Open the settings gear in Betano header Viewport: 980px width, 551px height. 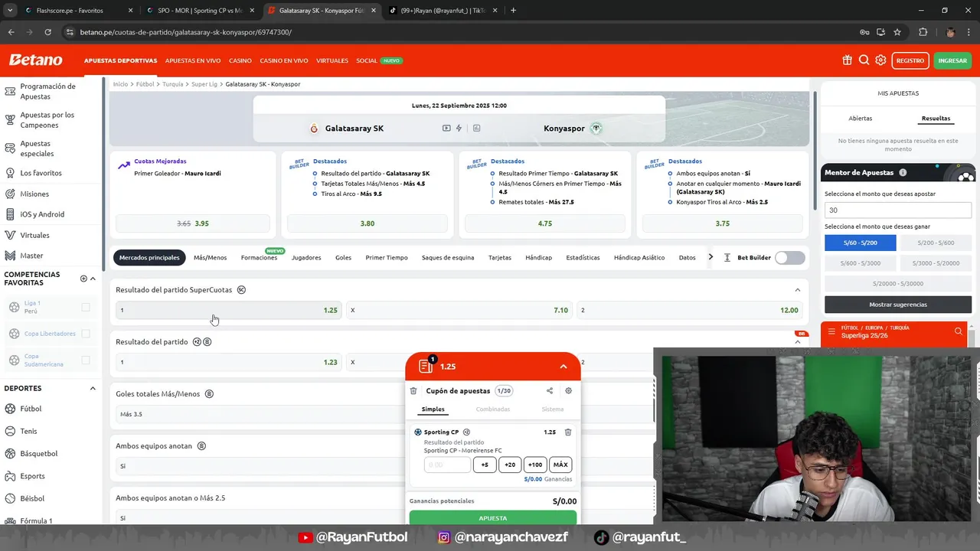coord(880,60)
